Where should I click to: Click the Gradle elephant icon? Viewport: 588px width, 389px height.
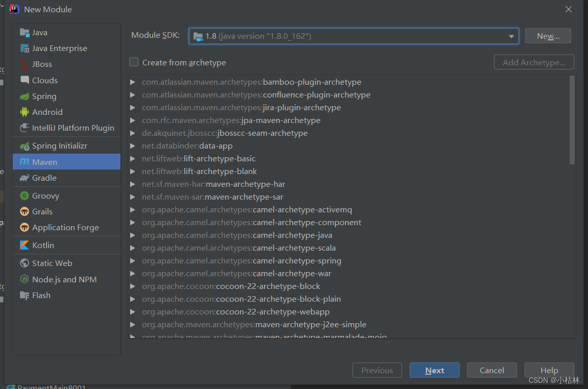click(24, 178)
